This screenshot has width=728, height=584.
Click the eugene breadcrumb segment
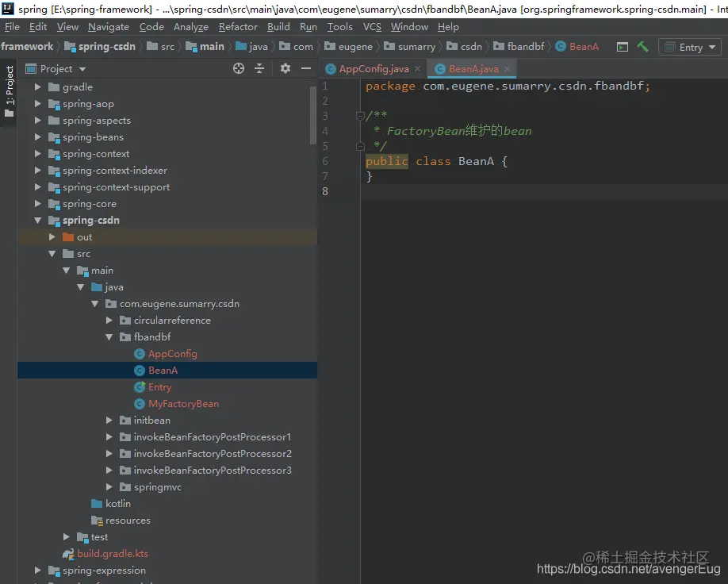(348, 47)
